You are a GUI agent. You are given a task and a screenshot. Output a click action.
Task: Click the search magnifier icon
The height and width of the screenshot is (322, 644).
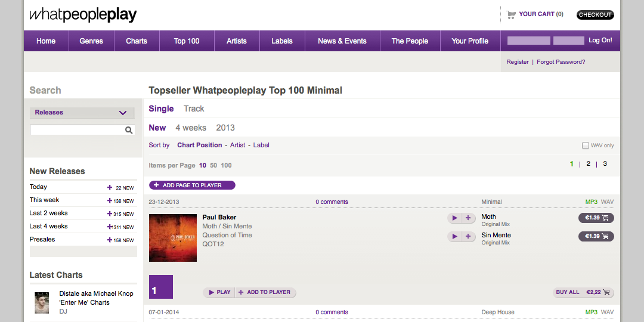129,130
